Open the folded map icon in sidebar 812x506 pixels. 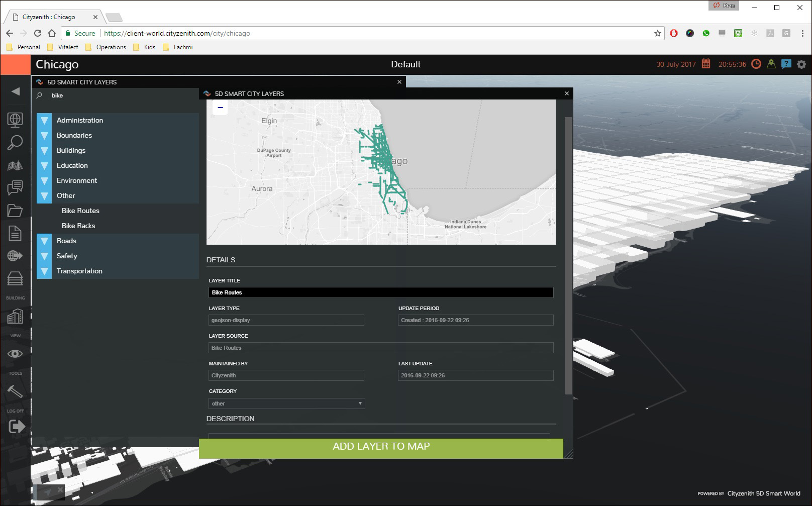(15, 165)
